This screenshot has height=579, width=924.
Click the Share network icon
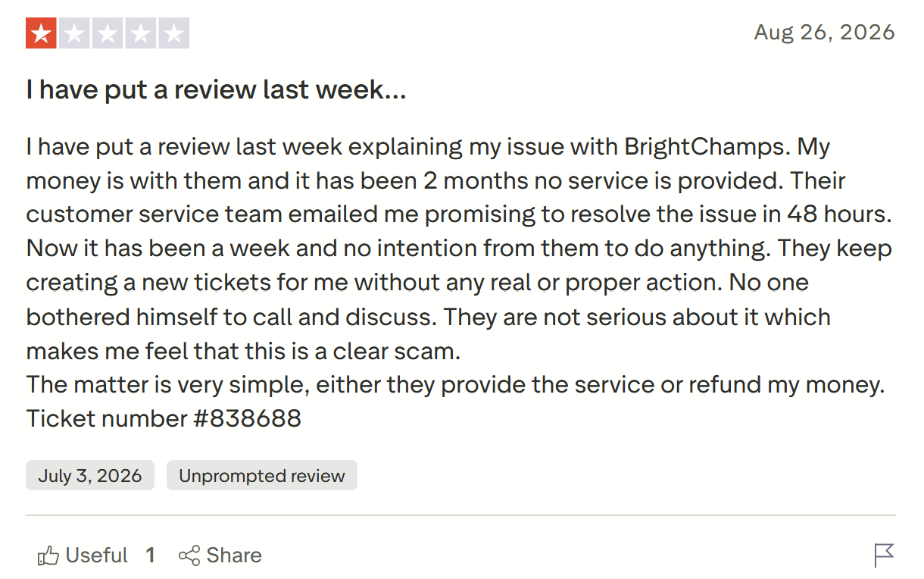click(189, 556)
